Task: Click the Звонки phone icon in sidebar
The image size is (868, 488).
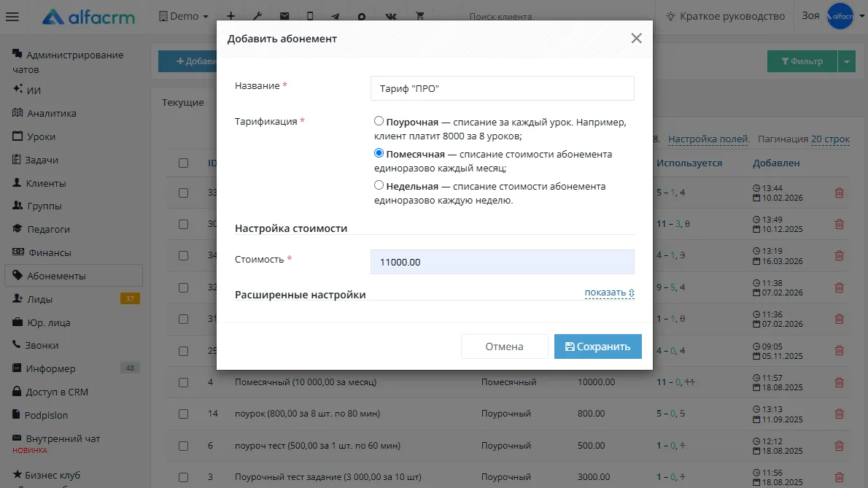Action: point(17,344)
